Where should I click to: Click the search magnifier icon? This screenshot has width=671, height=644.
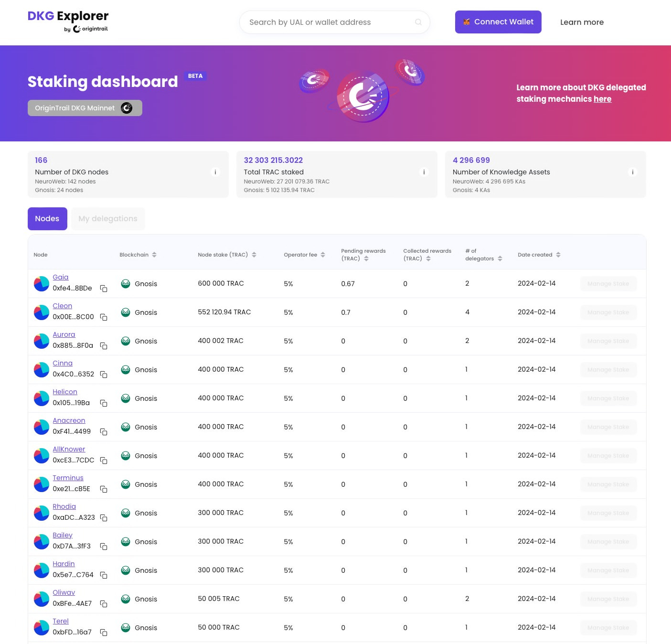(418, 22)
